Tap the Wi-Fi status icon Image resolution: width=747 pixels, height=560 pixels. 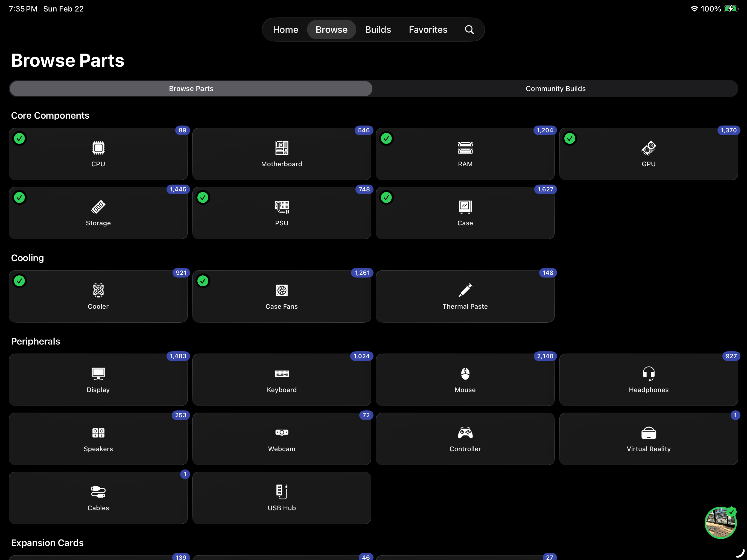[x=694, y=9]
